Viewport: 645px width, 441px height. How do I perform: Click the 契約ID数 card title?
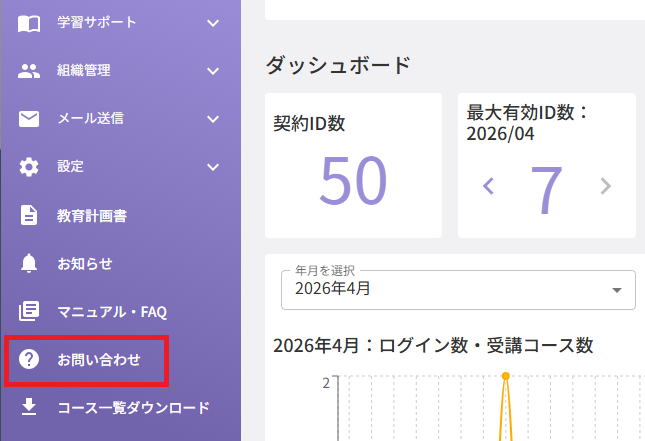coord(309,123)
